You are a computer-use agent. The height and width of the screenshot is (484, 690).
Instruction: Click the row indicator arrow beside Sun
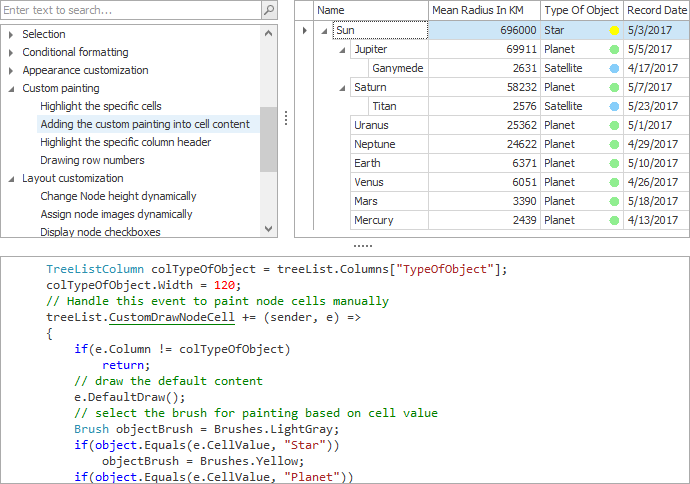click(304, 30)
